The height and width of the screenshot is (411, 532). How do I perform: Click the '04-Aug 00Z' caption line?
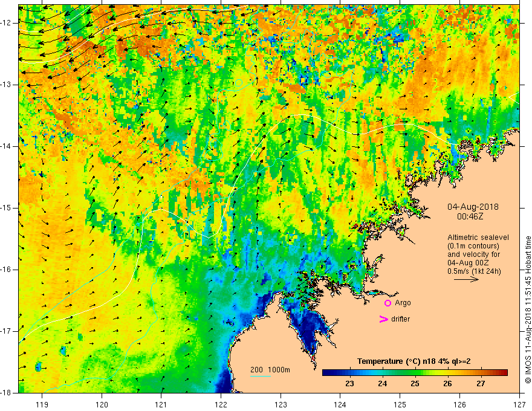pyautogui.click(x=469, y=263)
